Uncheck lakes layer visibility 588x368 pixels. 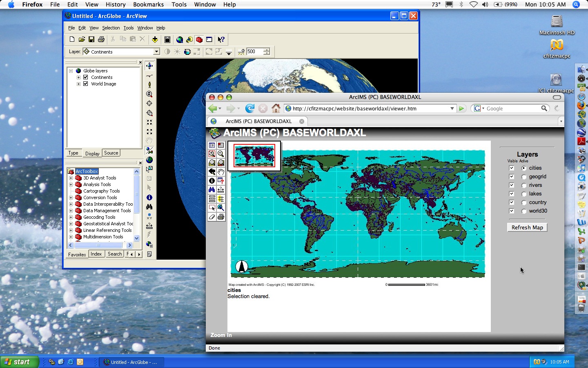(512, 194)
